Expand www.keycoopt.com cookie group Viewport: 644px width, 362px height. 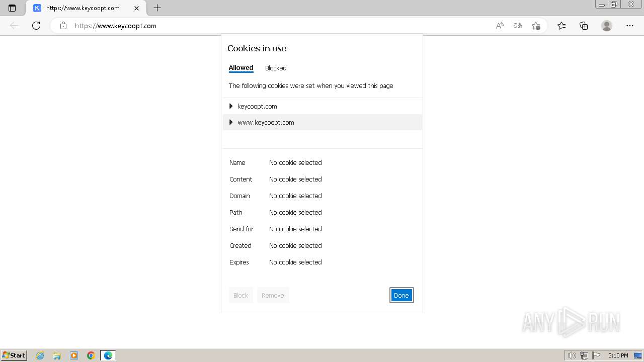point(231,122)
